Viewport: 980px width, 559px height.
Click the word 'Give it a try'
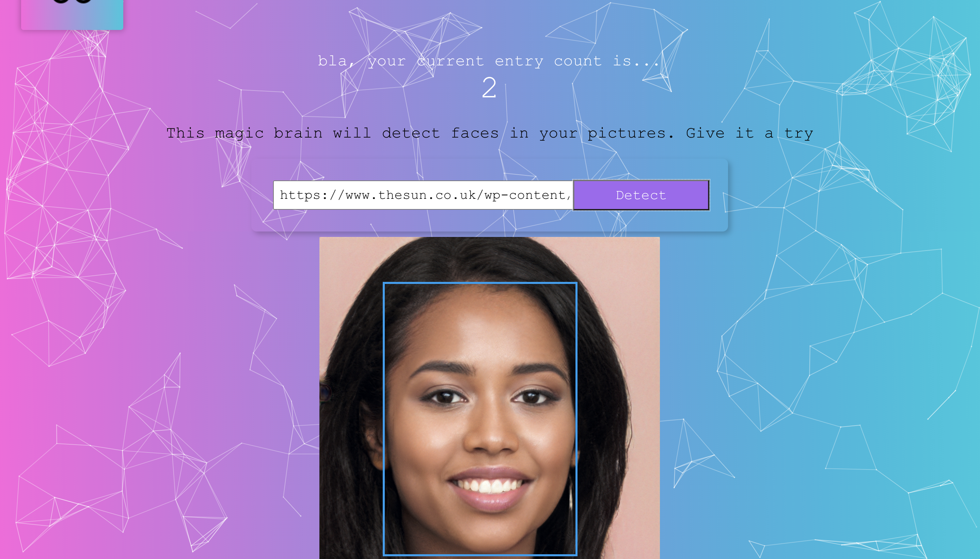tap(749, 133)
